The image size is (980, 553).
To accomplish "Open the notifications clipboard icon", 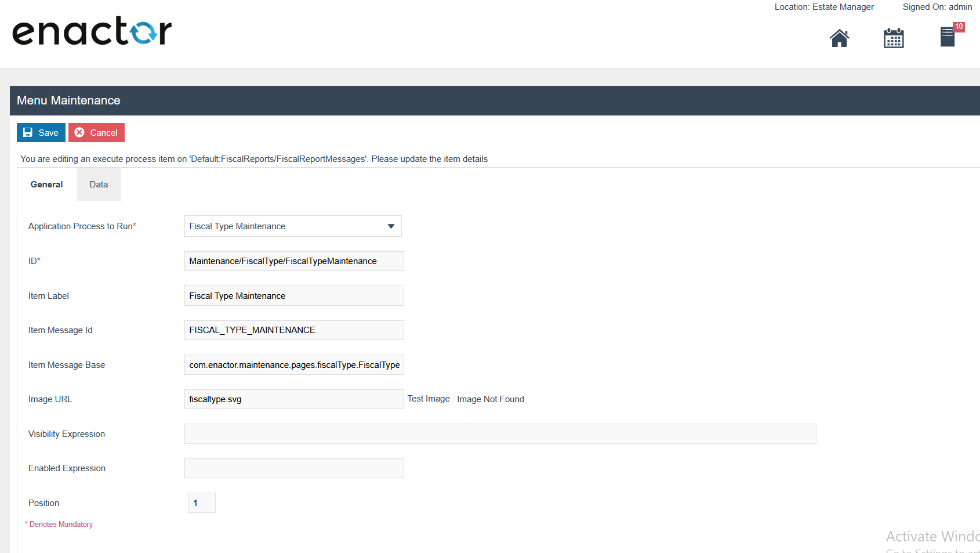I will tap(947, 38).
